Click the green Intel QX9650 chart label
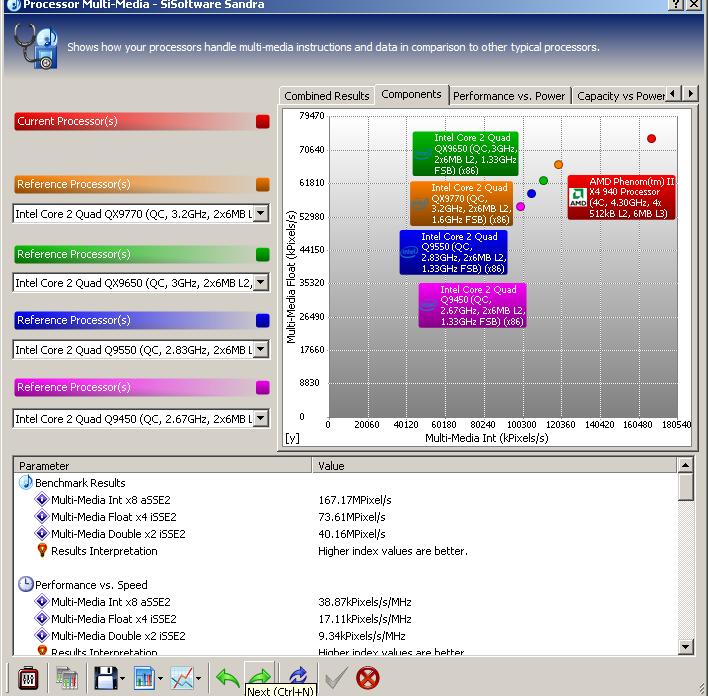Screen dimensions: 708x696 [465, 154]
